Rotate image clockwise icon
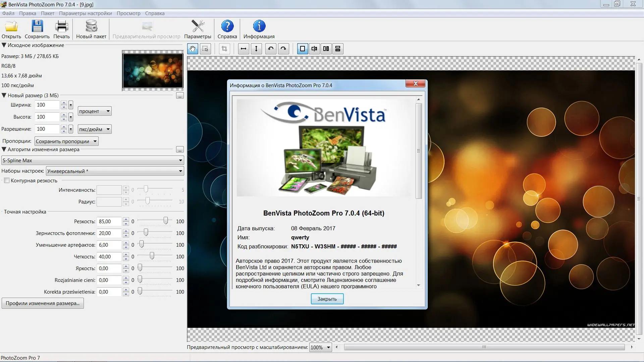Screen dimensions: 644x362 click(x=283, y=49)
